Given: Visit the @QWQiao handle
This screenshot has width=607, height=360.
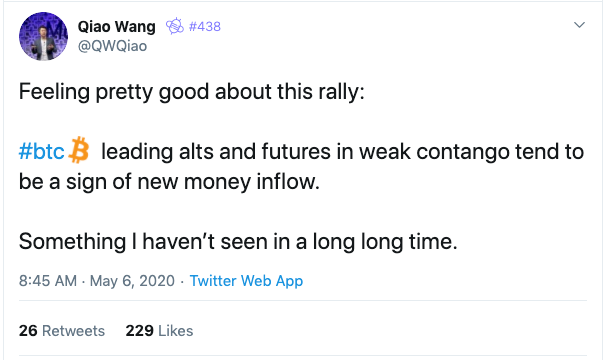Looking at the screenshot, I should [112, 46].
